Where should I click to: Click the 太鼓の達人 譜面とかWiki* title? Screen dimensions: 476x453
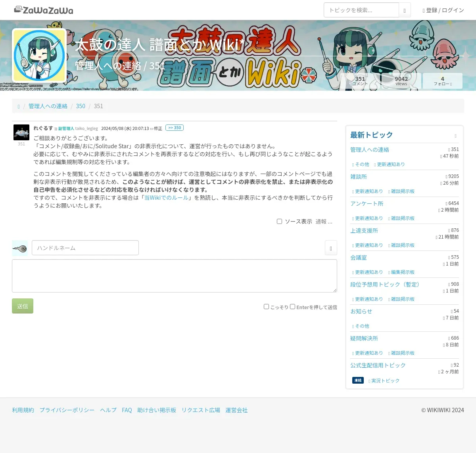pyautogui.click(x=160, y=45)
